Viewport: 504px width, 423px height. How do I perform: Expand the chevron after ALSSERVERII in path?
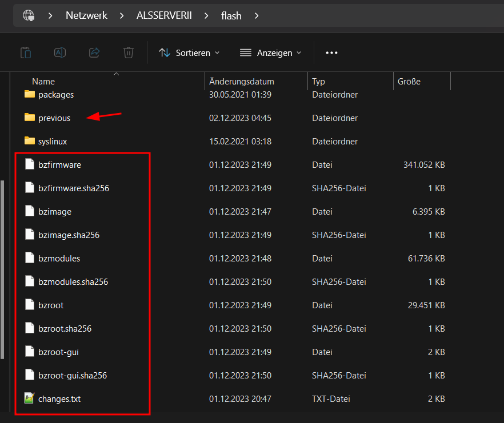click(x=206, y=16)
